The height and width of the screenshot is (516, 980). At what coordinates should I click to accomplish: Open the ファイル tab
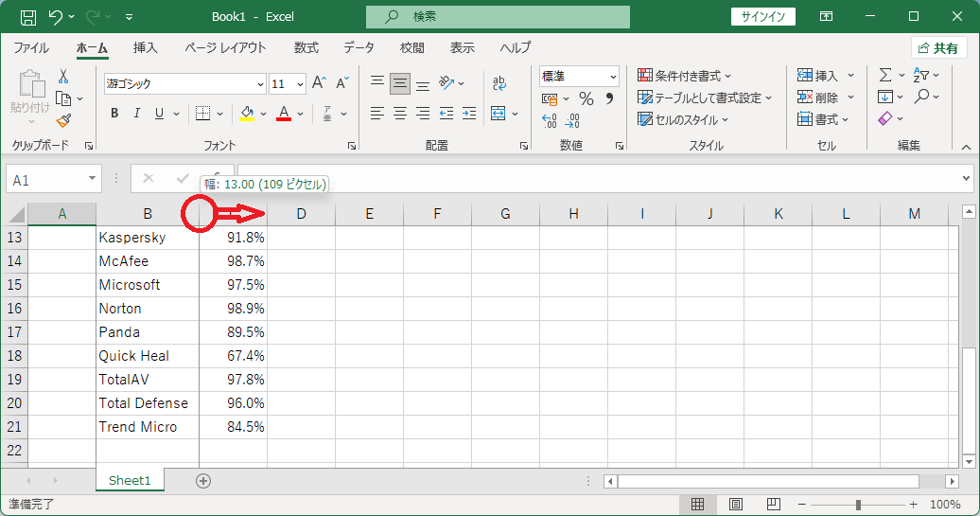pos(31,47)
